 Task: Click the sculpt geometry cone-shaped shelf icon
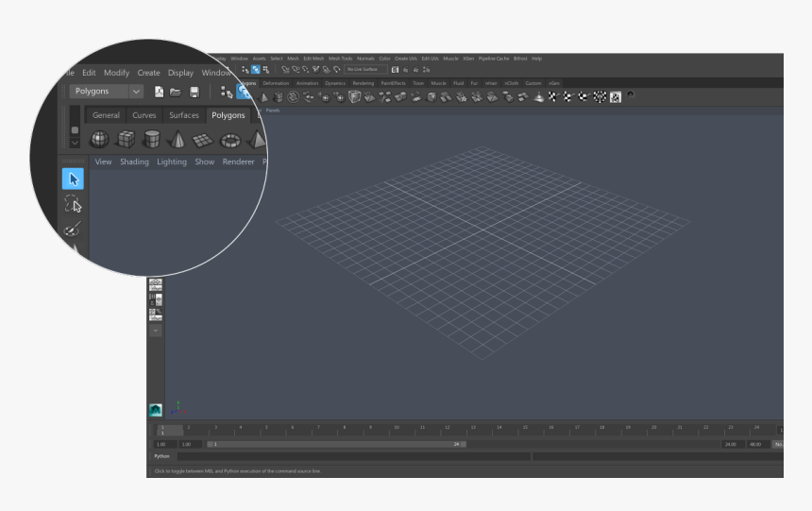pos(539,97)
